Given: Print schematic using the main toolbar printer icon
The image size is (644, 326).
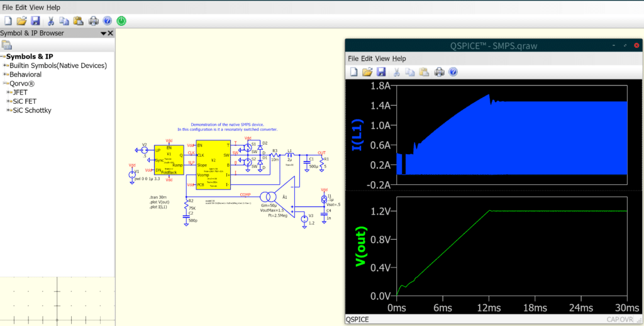Looking at the screenshot, I should [x=94, y=21].
